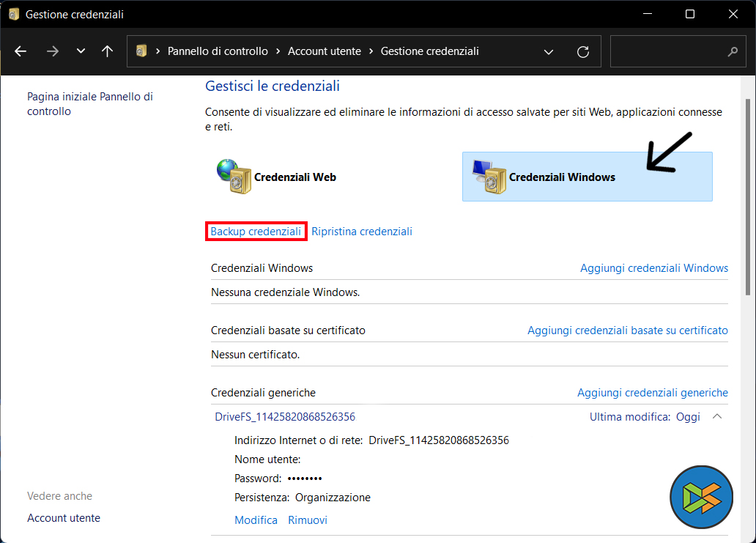756x543 pixels.
Task: Click the address bar safe icon
Action: (142, 51)
